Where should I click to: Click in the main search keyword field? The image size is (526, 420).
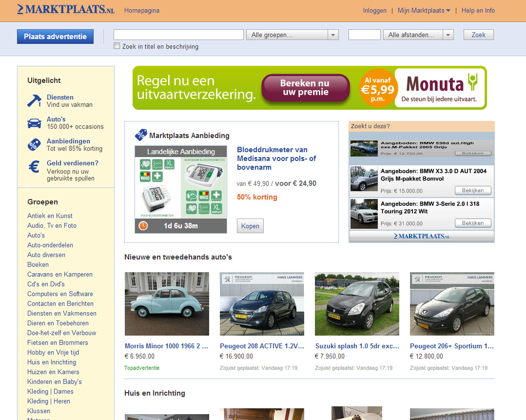(178, 35)
